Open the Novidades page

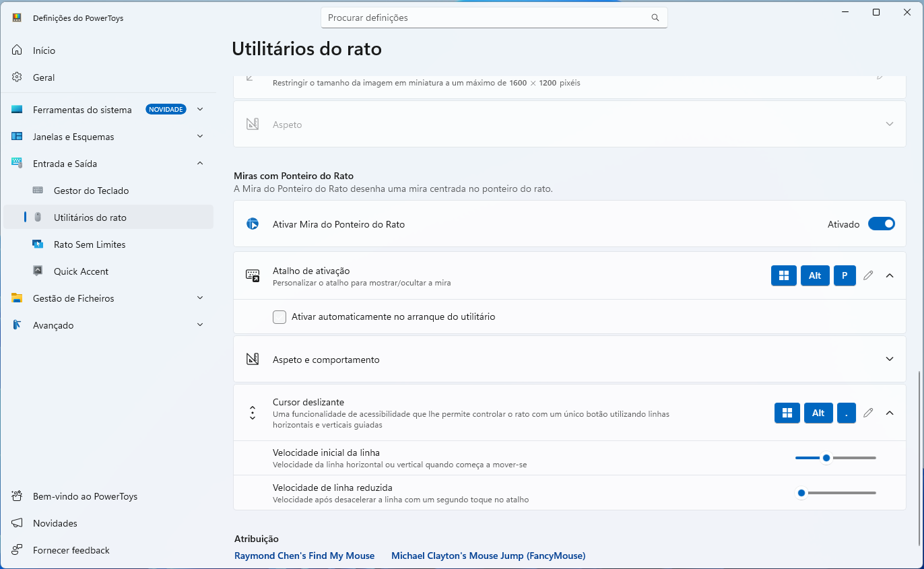(x=55, y=523)
